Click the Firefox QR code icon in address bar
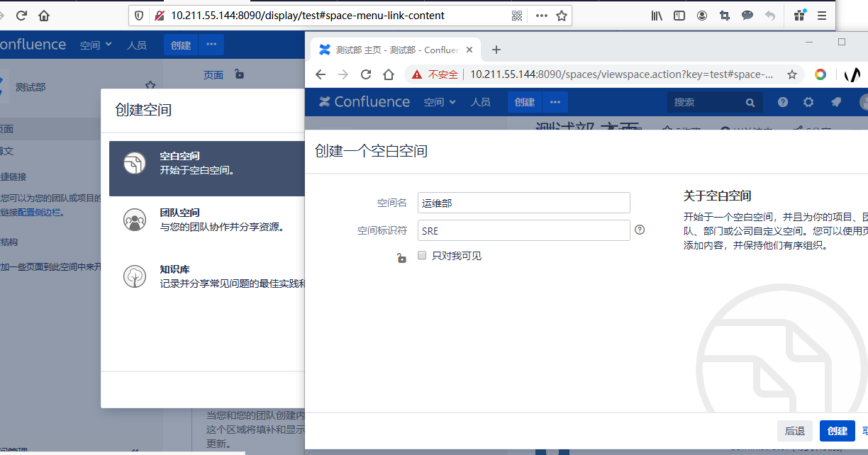Viewport: 868px width, 455px height. click(x=517, y=16)
